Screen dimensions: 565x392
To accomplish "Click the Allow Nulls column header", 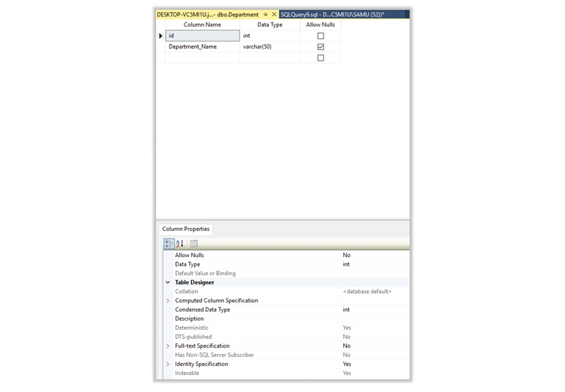I will (x=321, y=25).
